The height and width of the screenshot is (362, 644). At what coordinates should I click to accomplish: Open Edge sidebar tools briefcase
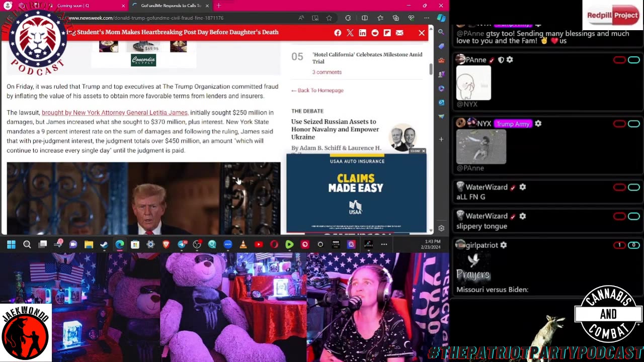click(441, 60)
